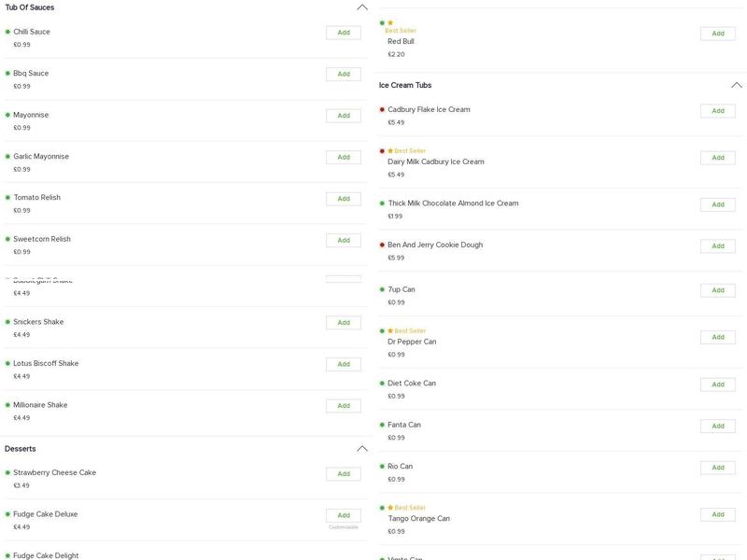Select the Diet Coke Can item title

pos(411,384)
